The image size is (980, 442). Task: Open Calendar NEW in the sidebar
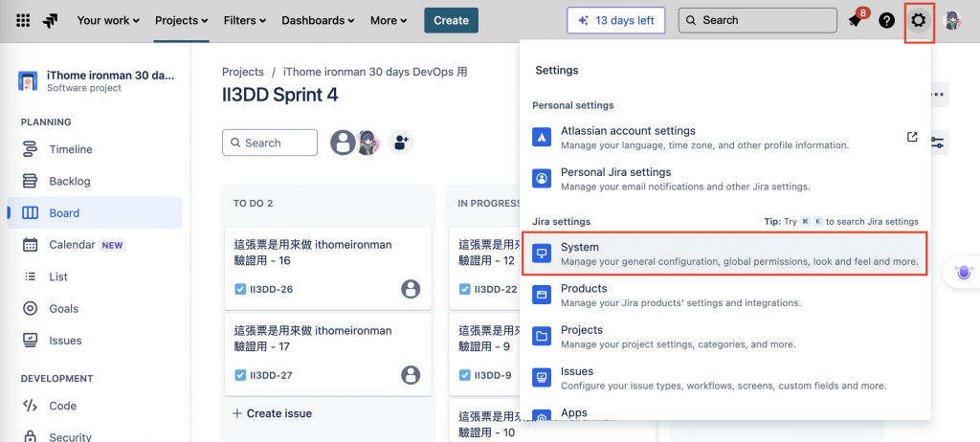coord(95,245)
